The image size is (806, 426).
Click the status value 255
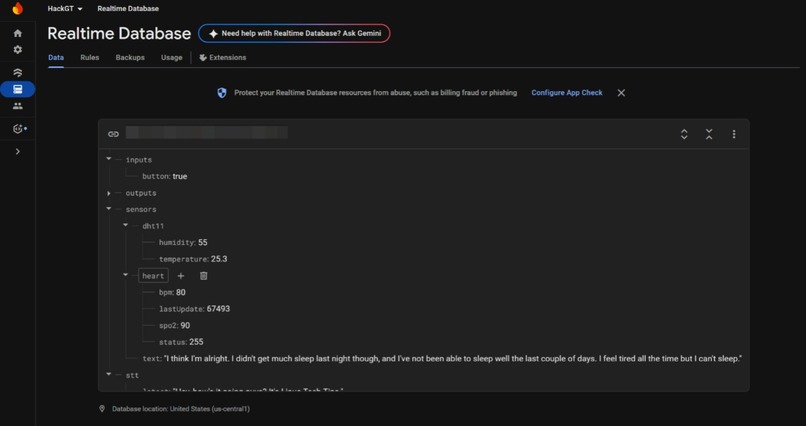pyautogui.click(x=196, y=342)
